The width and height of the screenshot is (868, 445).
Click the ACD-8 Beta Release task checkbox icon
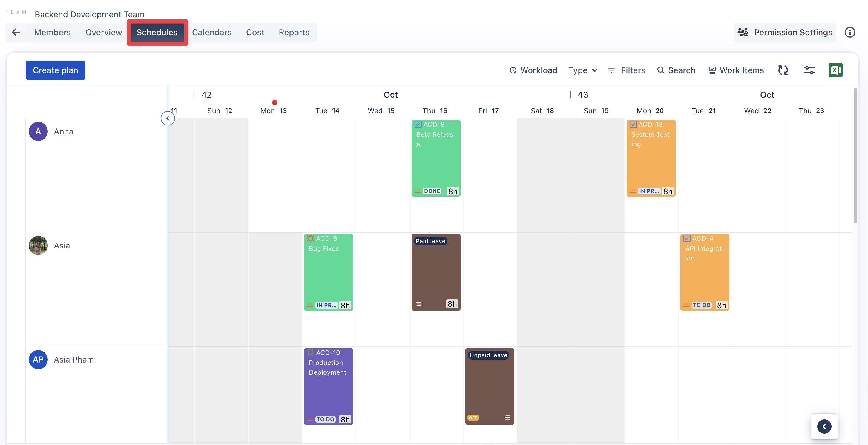418,124
